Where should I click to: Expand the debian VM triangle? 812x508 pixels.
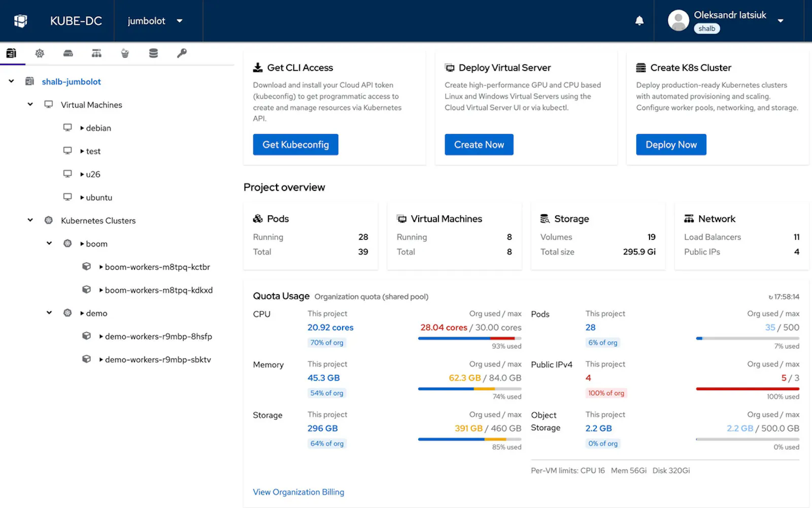point(82,128)
